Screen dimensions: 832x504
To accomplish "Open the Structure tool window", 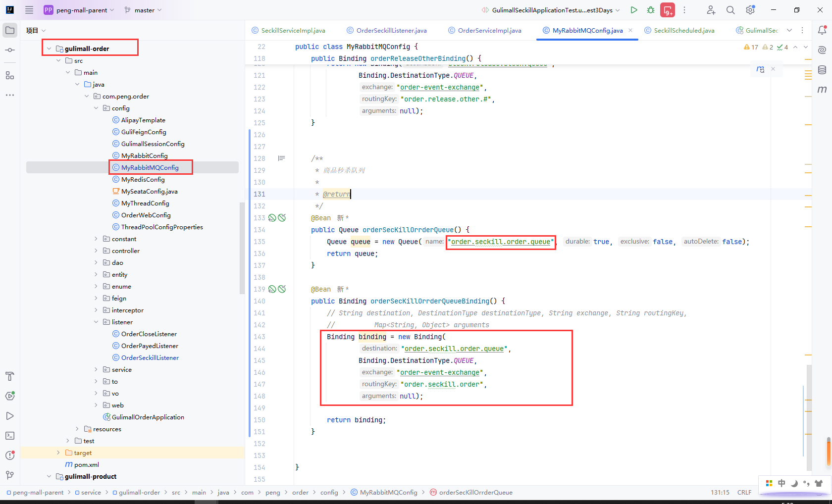I will (10, 75).
